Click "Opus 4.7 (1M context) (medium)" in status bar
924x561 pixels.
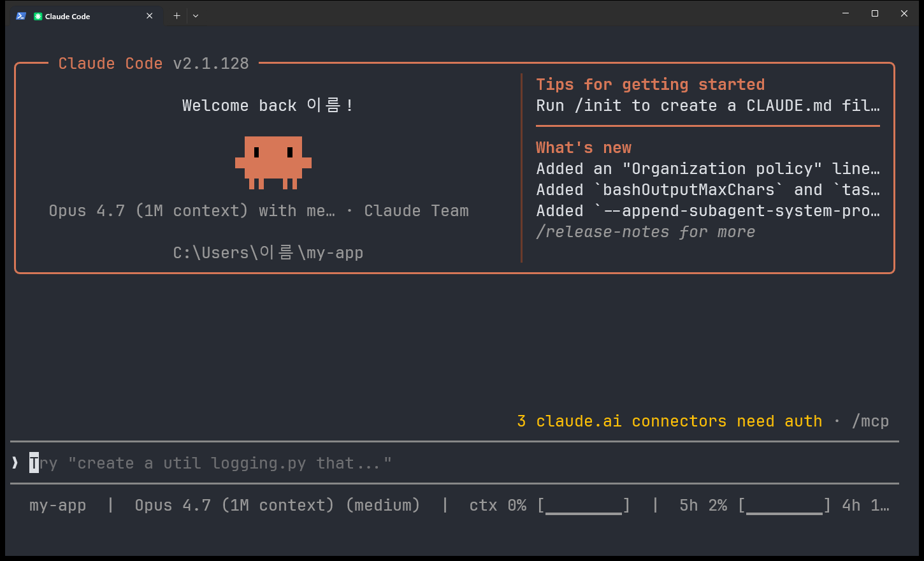click(x=277, y=506)
